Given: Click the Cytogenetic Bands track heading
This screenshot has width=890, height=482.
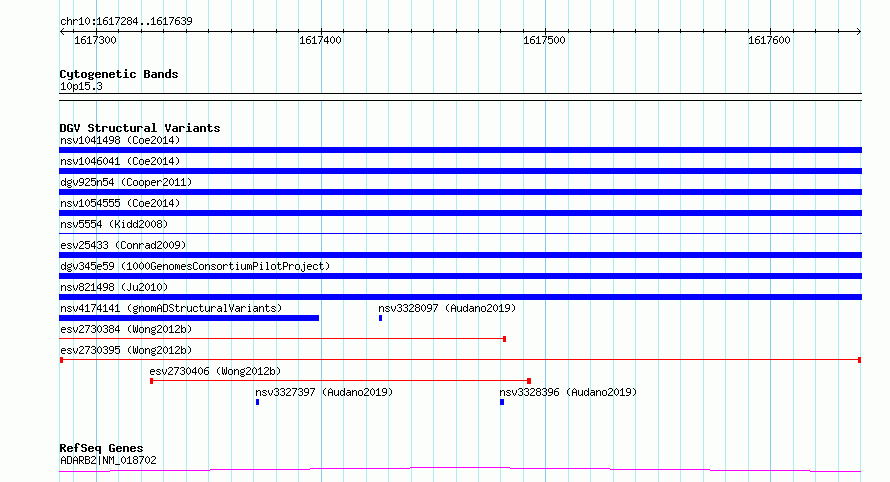Looking at the screenshot, I should (x=119, y=74).
